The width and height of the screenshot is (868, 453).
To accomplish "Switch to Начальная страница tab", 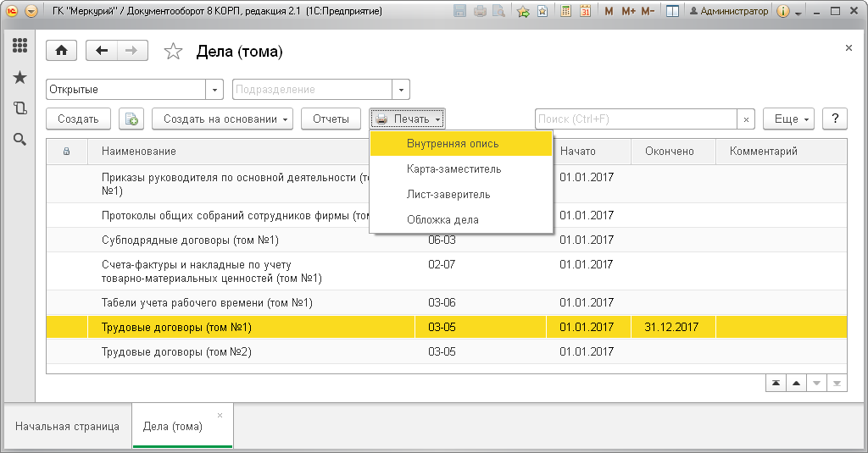I will point(68,427).
